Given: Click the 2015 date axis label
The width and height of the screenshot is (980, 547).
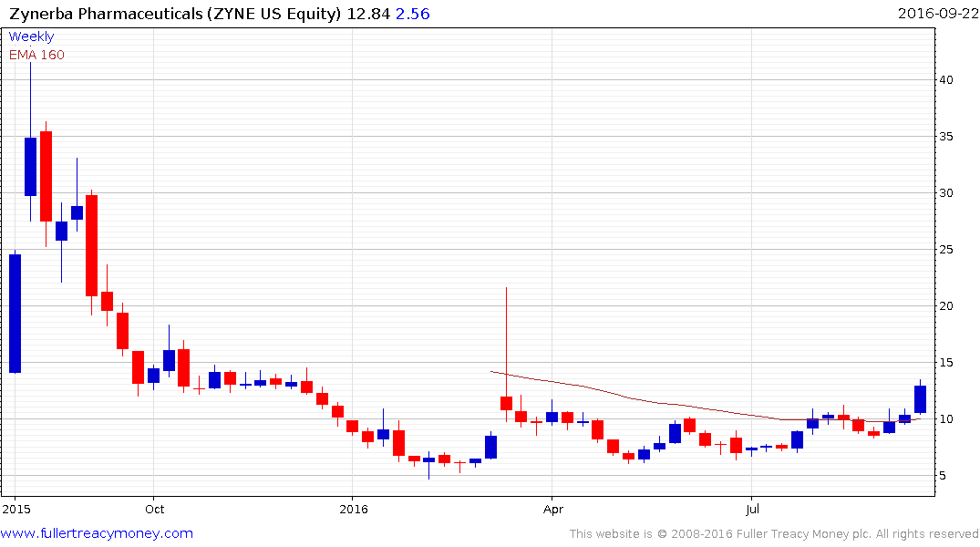Looking at the screenshot, I should (16, 509).
